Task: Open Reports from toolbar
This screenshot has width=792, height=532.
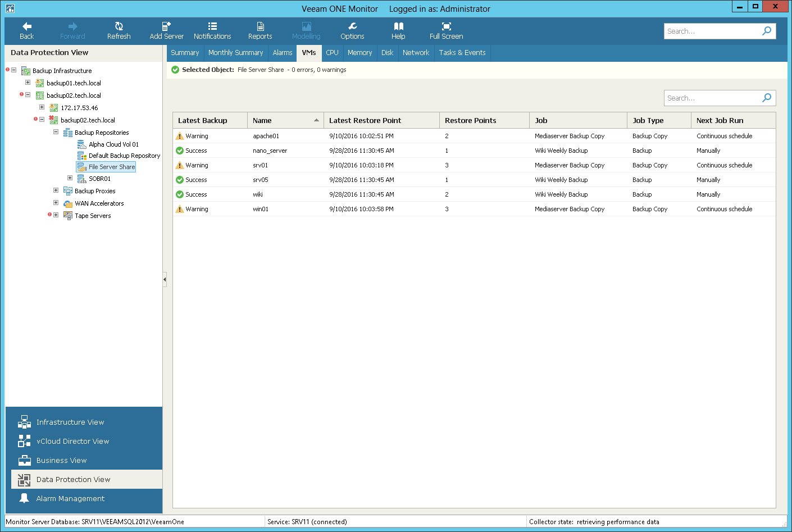Action: click(x=260, y=31)
